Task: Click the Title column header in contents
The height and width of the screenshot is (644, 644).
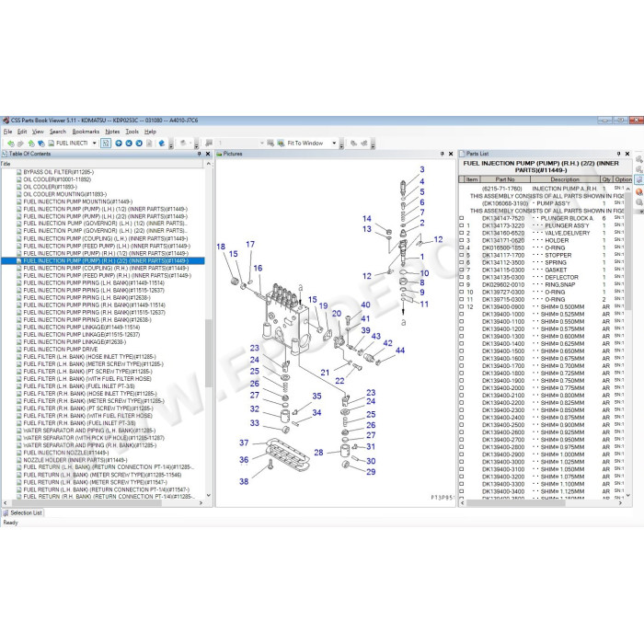Action: (x=102, y=164)
